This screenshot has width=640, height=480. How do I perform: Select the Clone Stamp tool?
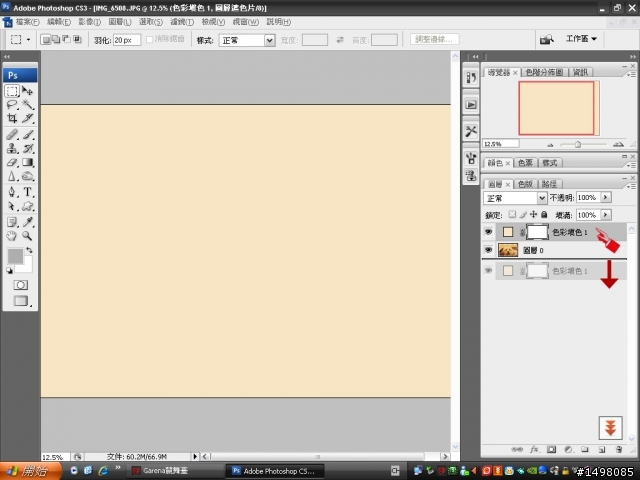pyautogui.click(x=12, y=148)
